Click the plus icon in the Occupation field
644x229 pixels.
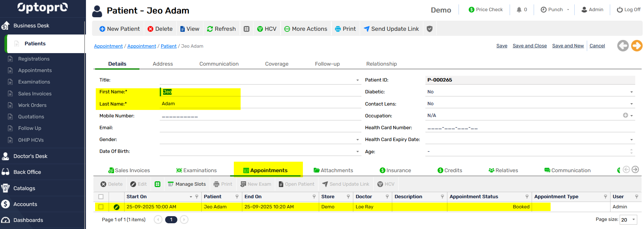tap(625, 115)
